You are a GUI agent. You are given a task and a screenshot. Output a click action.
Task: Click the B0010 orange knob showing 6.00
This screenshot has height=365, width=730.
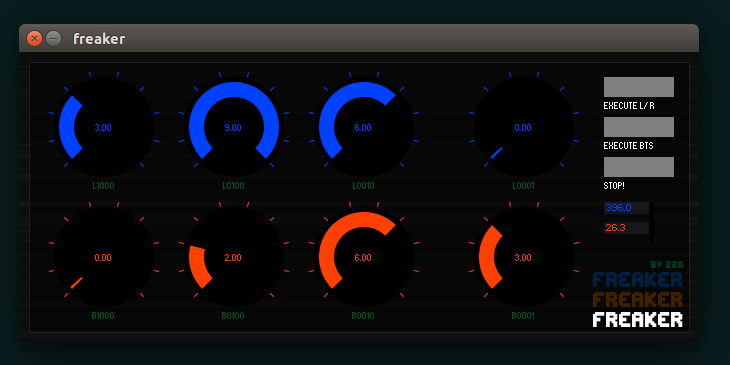pos(364,257)
